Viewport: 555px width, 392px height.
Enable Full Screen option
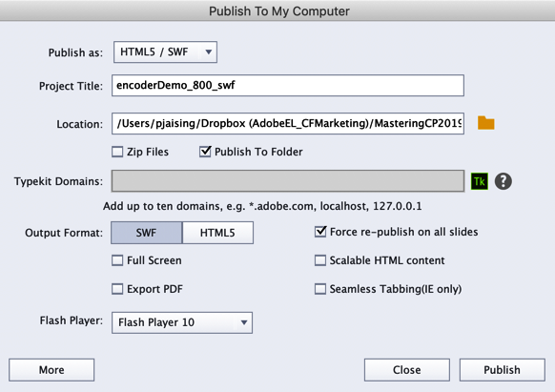(x=117, y=260)
